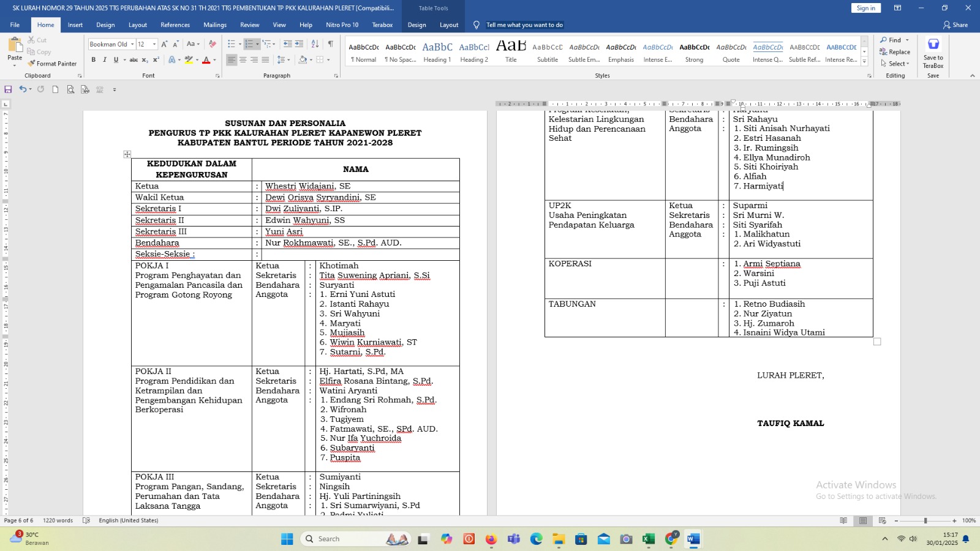980x551 pixels.
Task: Toggle Italic formatting
Action: 105,60
